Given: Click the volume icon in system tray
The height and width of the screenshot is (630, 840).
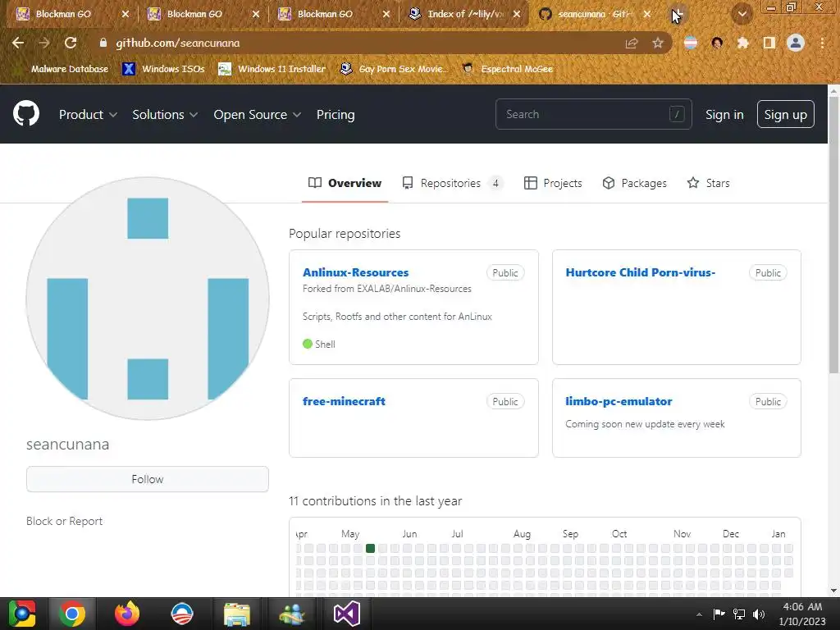Looking at the screenshot, I should click(x=759, y=614).
